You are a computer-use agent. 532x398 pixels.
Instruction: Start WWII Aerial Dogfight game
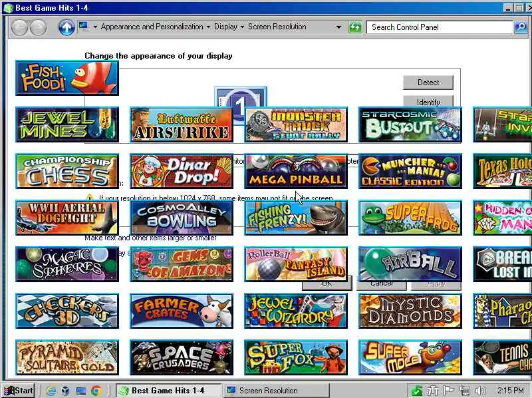click(x=67, y=218)
